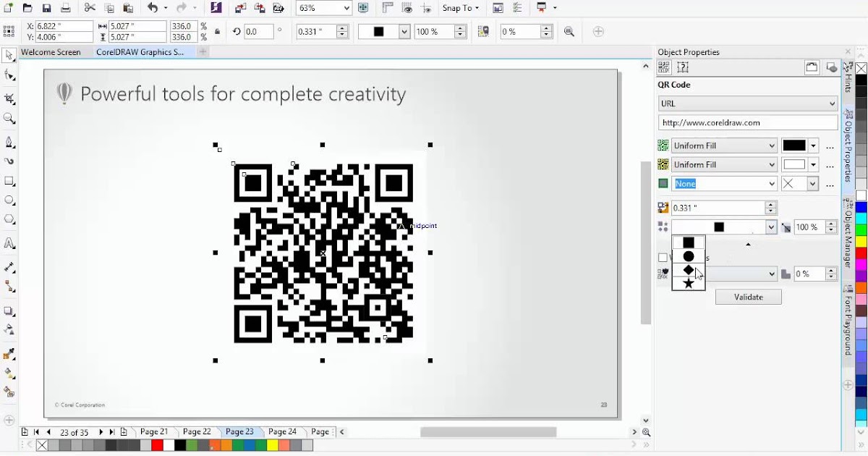Toggle Show guidelines icon
The width and height of the screenshot is (868, 456).
pyautogui.click(x=427, y=8)
